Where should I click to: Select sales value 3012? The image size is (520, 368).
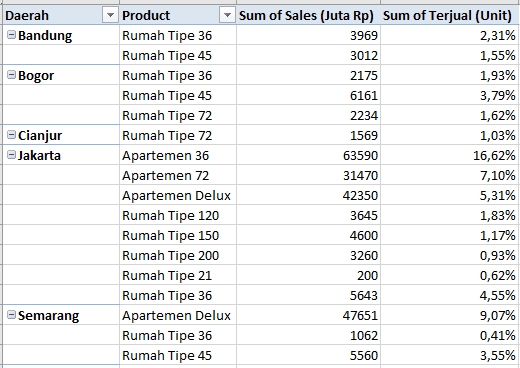[308, 55]
